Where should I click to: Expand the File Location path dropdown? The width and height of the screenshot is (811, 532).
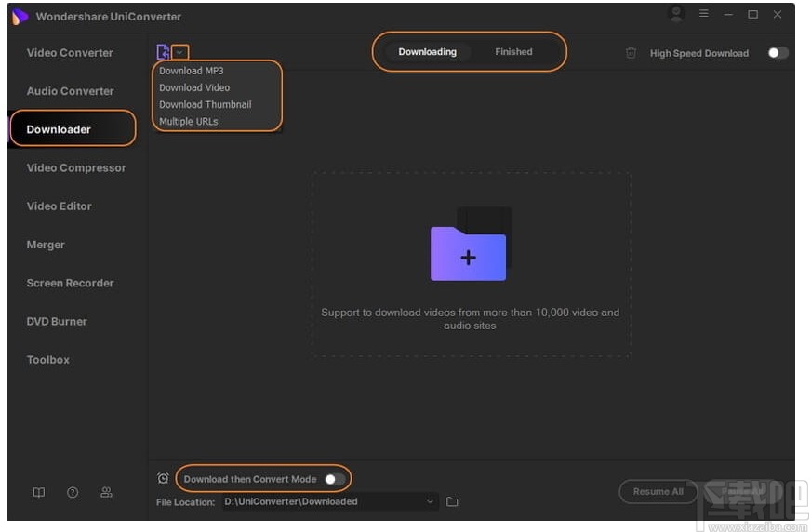click(x=430, y=501)
